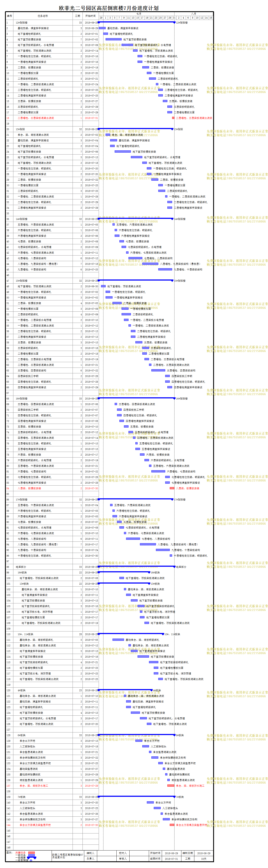Click the row 2 Gantt bar 基础放线、满堂脚手架搭设
The height and width of the screenshot is (868, 268).
102,28
